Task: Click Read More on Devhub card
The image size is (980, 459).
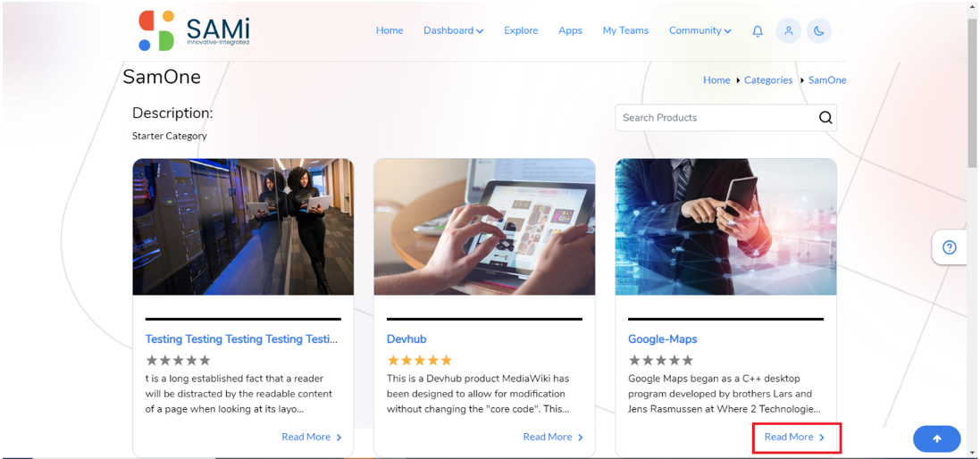Action: coord(554,438)
